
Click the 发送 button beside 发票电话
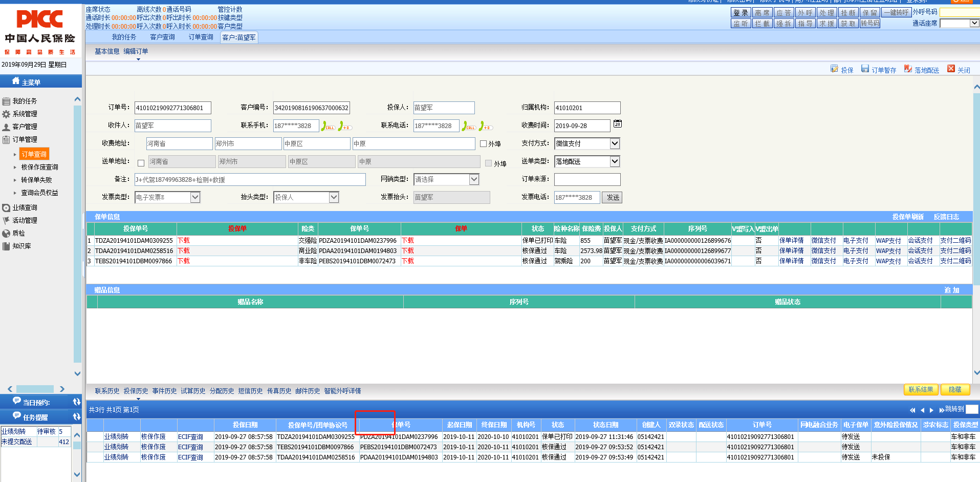(x=613, y=198)
